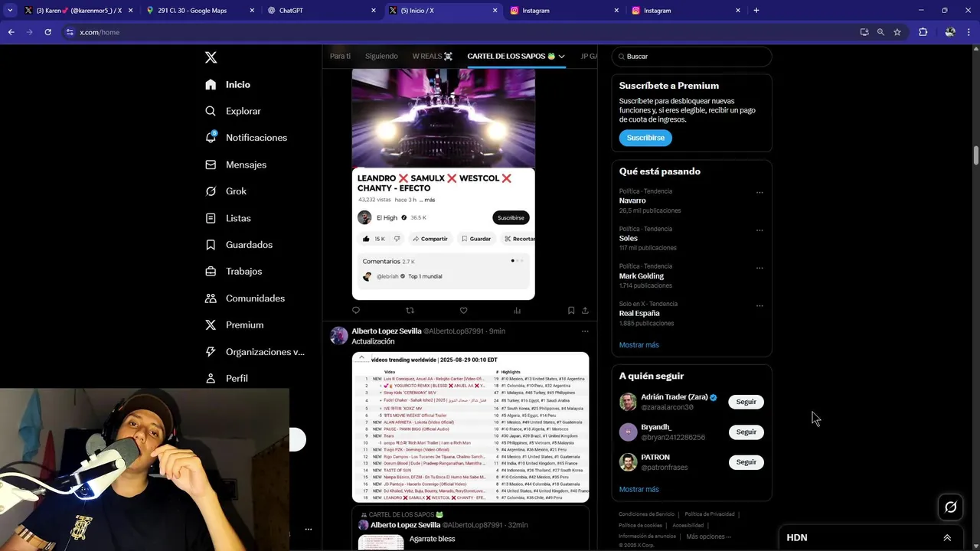Click the X logo in the sidebar

[x=211, y=57]
